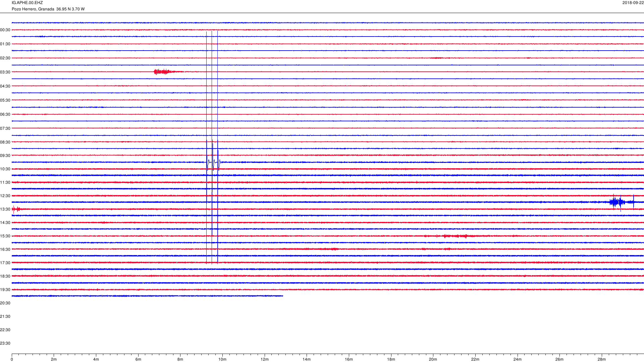Click the date 2018-09-22
644x362 pixels.
pos(633,3)
